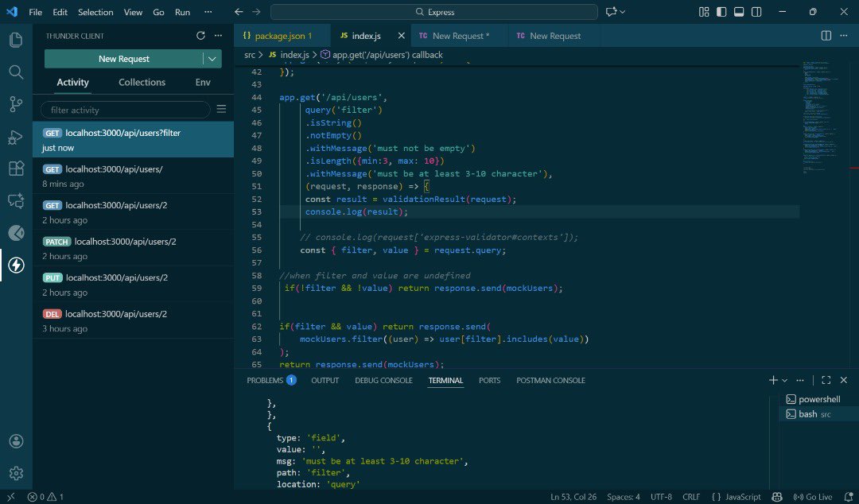Open the terminal profile dropdown
The height and width of the screenshot is (504, 859).
pos(784,380)
